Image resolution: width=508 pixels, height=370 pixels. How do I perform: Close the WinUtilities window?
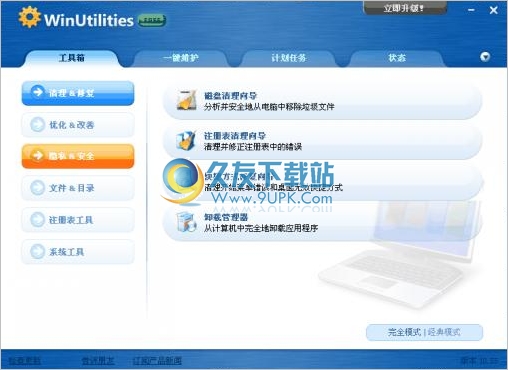click(494, 10)
